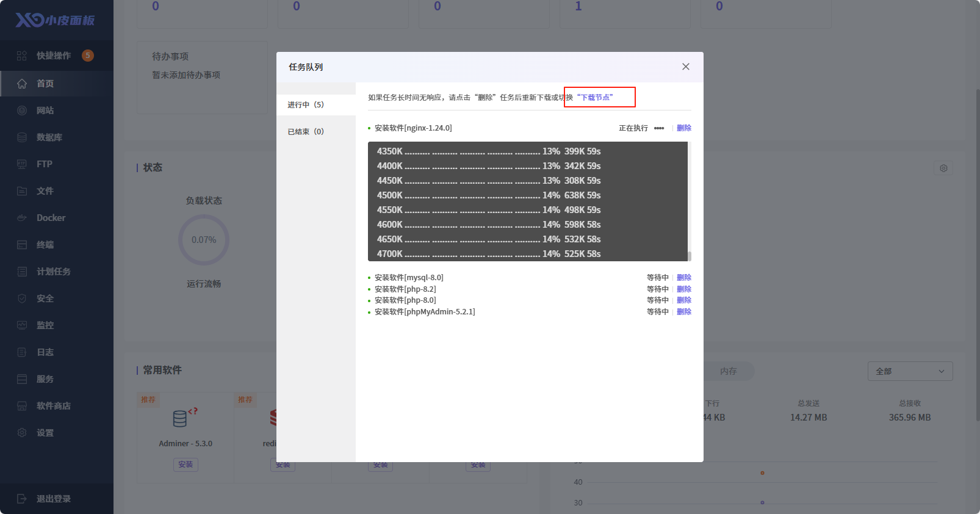Click the 退出登录 logout icon
Image resolution: width=980 pixels, height=514 pixels.
click(22, 499)
